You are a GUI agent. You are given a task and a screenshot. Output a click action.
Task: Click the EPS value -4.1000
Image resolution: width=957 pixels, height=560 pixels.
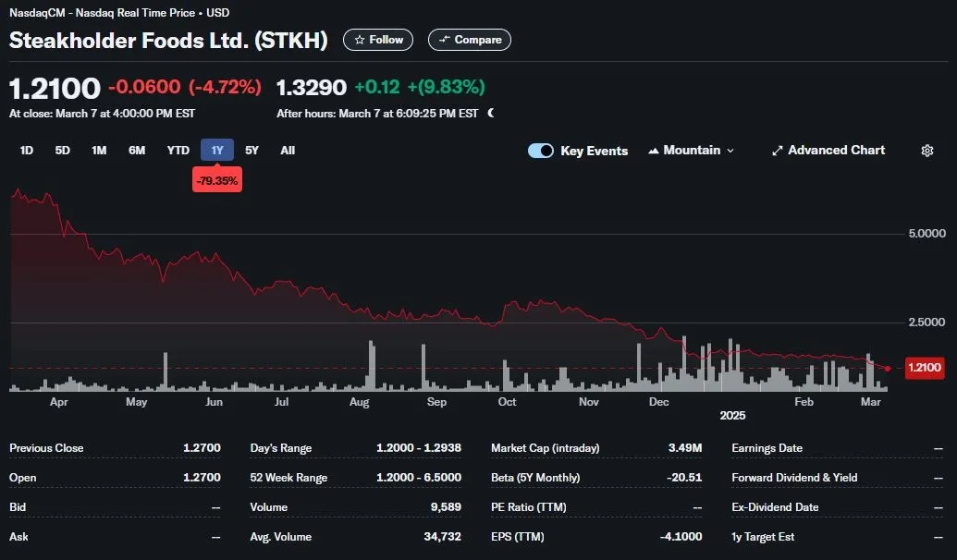(x=681, y=537)
